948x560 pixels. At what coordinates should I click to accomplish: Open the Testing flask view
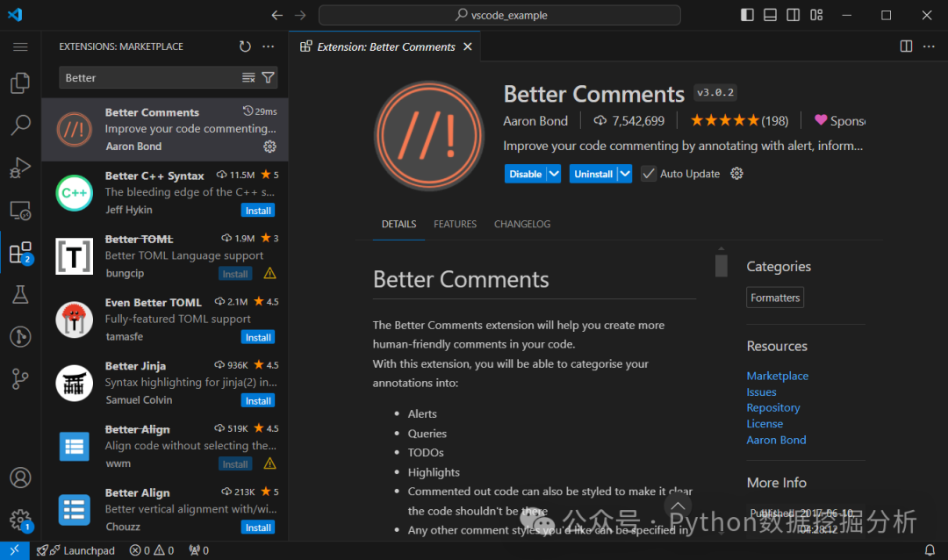20,295
